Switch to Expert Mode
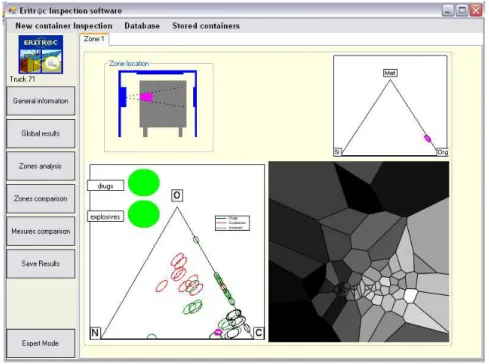Image resolution: width=489 pixels, height=364 pixels. click(41, 343)
